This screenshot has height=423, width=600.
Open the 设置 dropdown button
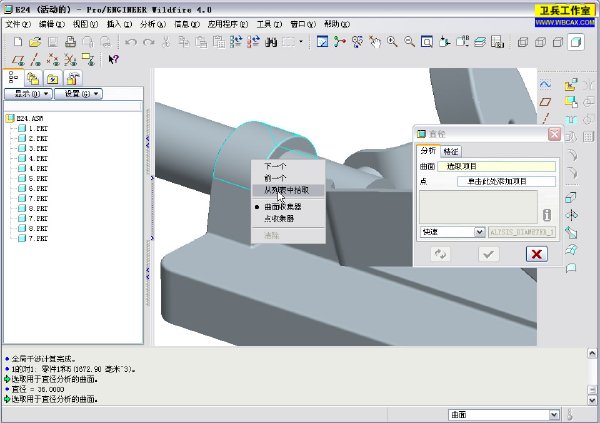pos(78,94)
